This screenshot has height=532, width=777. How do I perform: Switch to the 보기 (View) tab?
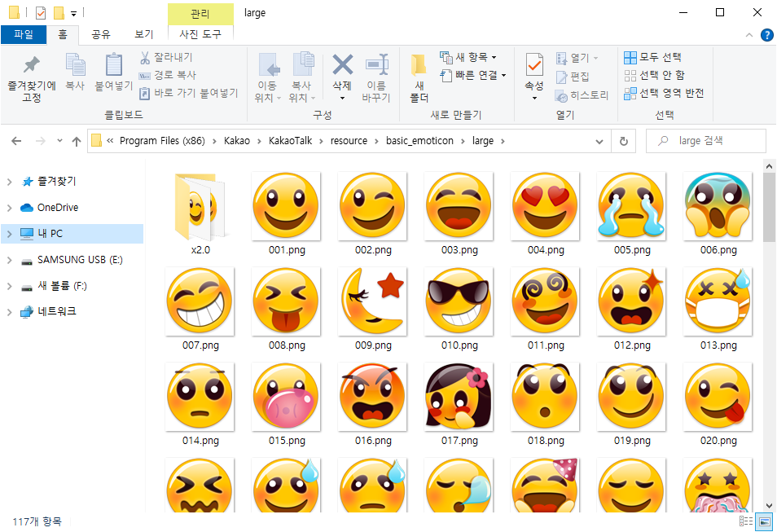[143, 34]
